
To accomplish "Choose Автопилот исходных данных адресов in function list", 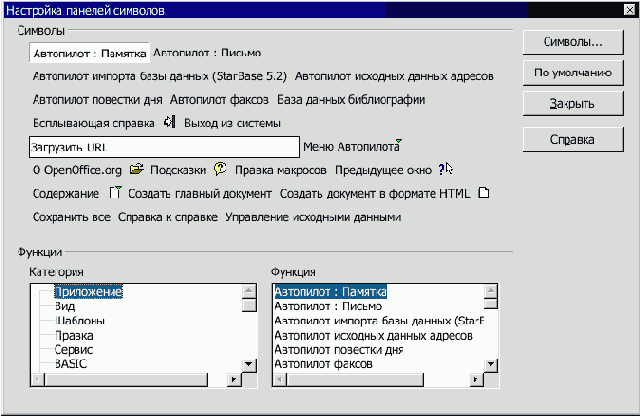I will pyautogui.click(x=373, y=336).
